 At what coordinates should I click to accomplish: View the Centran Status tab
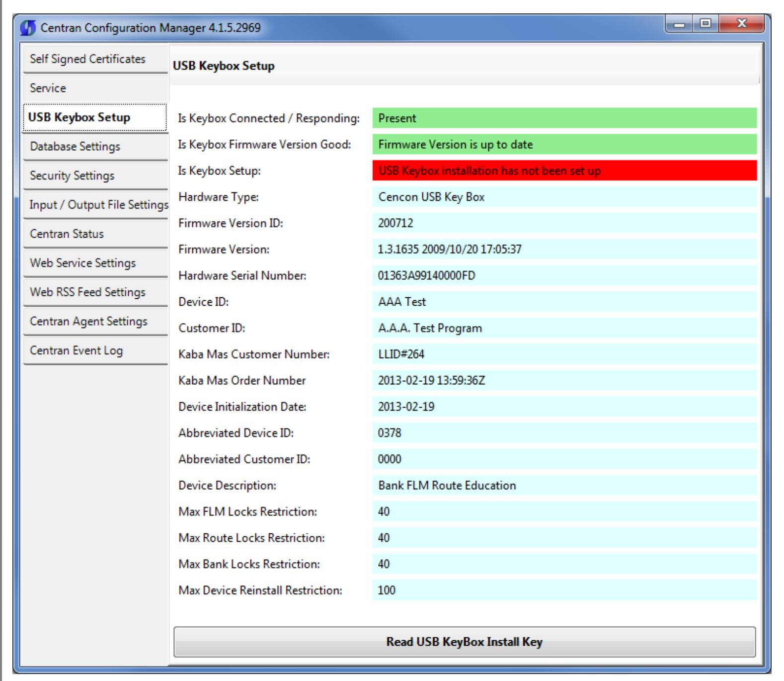pyautogui.click(x=95, y=234)
